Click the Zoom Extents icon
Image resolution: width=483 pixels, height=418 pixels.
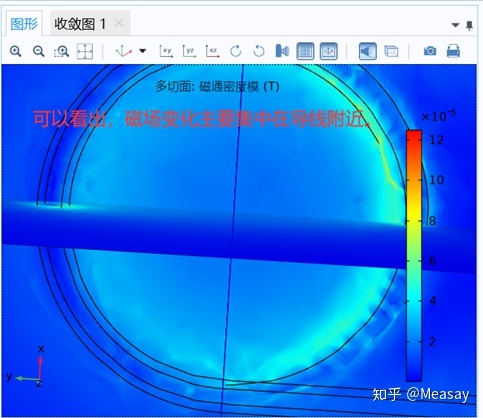[x=85, y=51]
